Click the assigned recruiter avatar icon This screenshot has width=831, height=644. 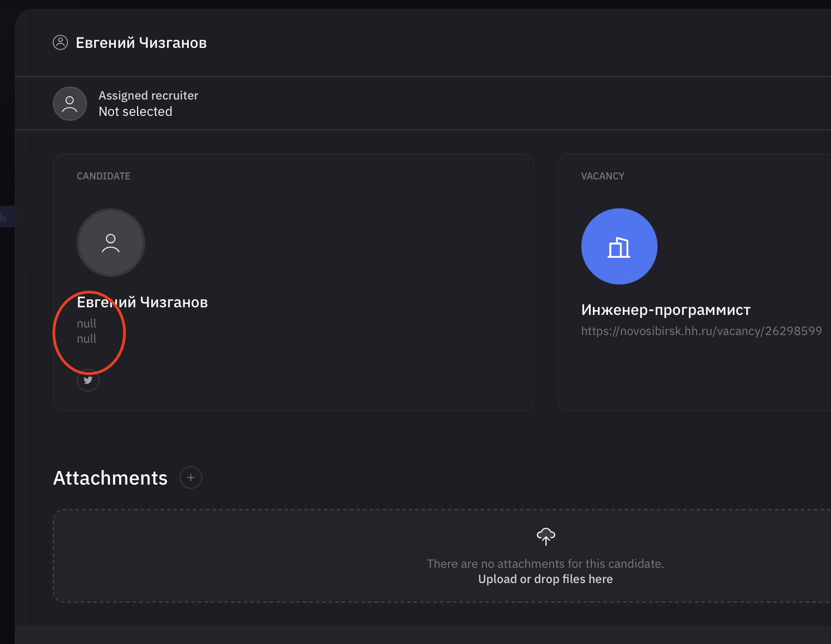(x=70, y=103)
